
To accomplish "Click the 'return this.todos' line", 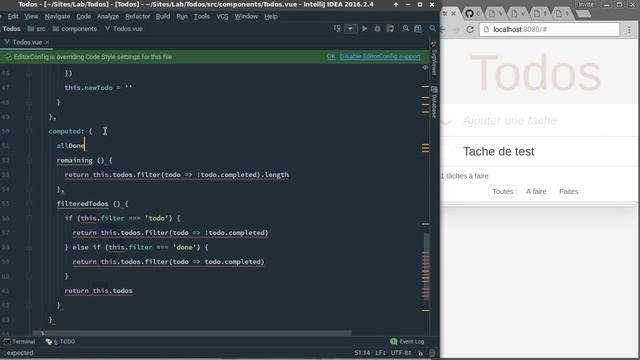I will pos(98,291).
